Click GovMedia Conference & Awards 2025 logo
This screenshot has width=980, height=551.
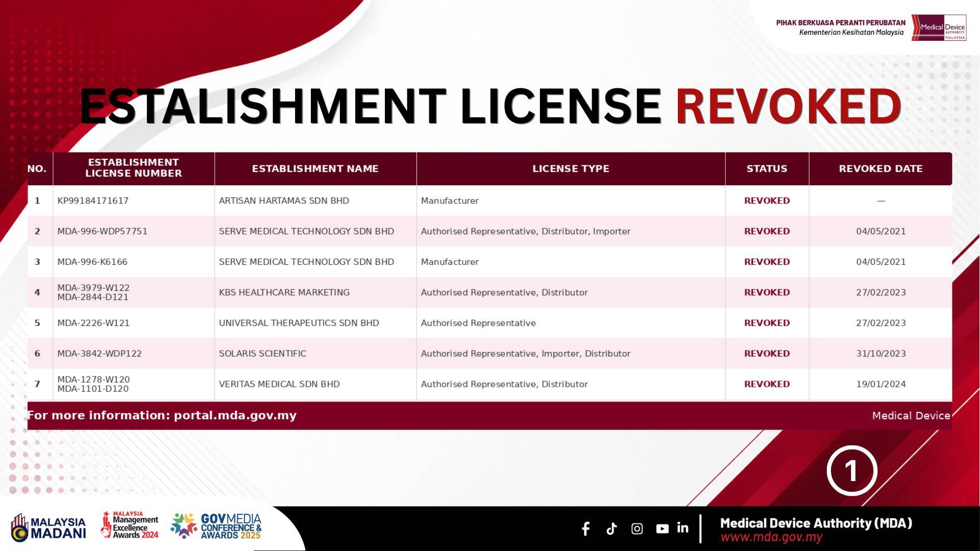point(216,526)
